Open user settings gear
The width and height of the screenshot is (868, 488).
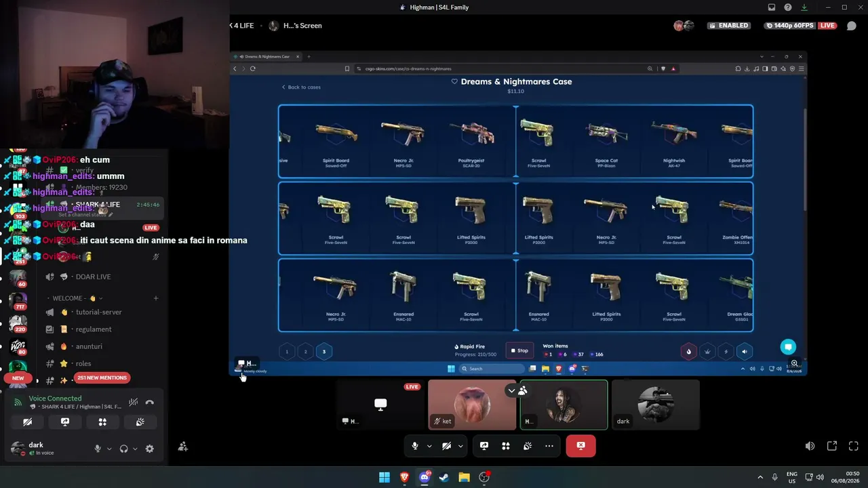(x=150, y=449)
